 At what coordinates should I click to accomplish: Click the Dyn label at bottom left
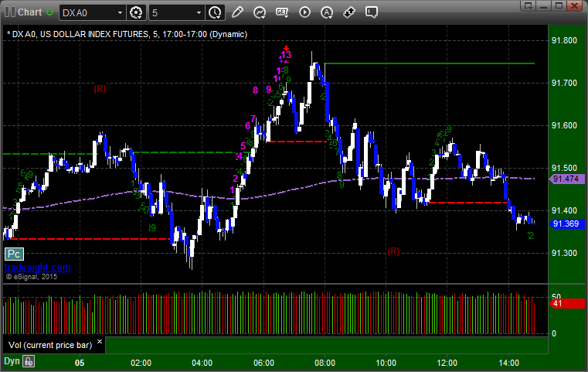coord(12,361)
